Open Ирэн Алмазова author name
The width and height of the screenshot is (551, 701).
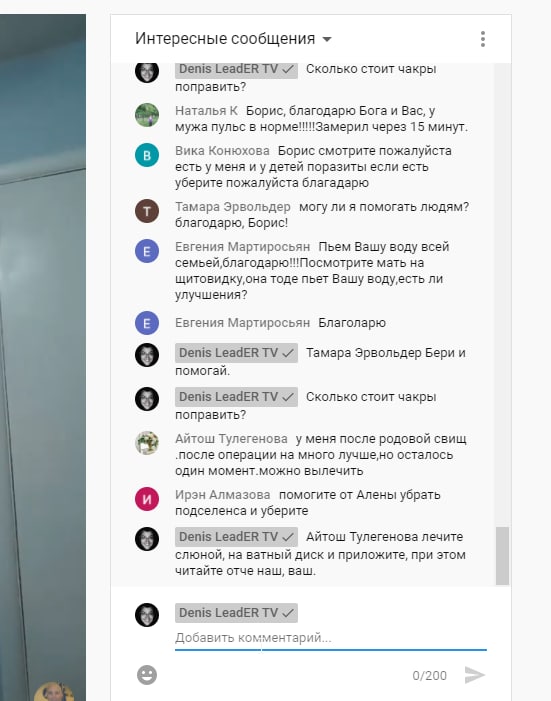223,494
